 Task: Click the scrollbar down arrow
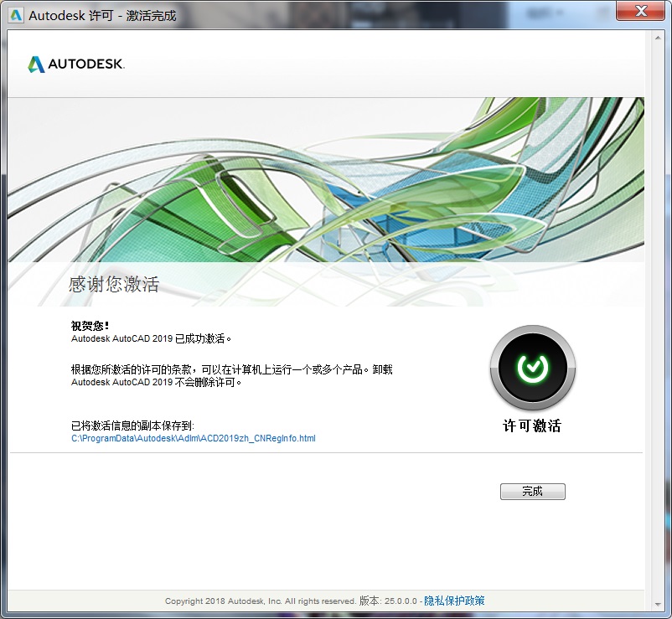[x=658, y=605]
